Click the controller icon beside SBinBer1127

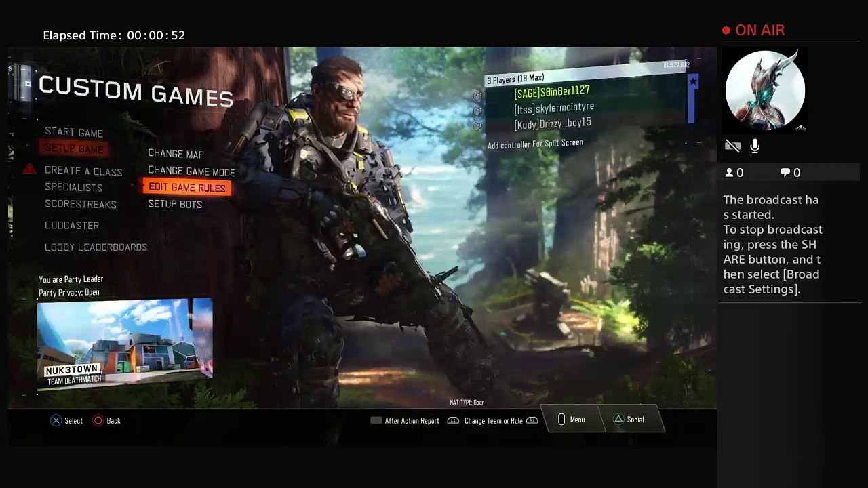[x=477, y=96]
